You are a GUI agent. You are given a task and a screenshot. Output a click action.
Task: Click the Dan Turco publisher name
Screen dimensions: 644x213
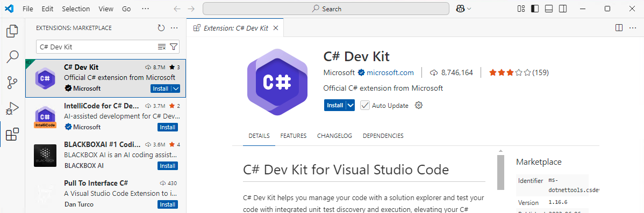79,204
